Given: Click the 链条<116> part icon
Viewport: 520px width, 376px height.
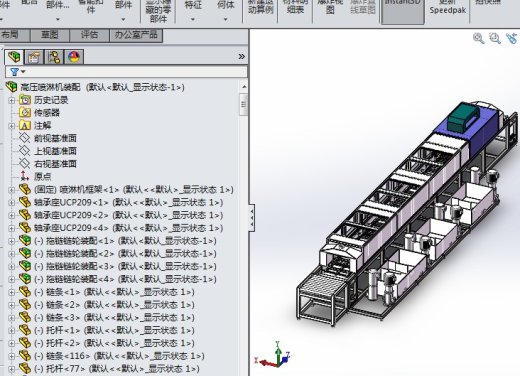Looking at the screenshot, I should [25, 356].
